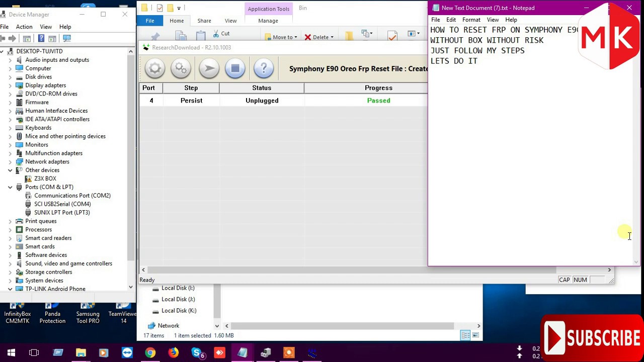The width and height of the screenshot is (644, 362).
Task: Open Device Manager View menu
Action: tap(46, 27)
